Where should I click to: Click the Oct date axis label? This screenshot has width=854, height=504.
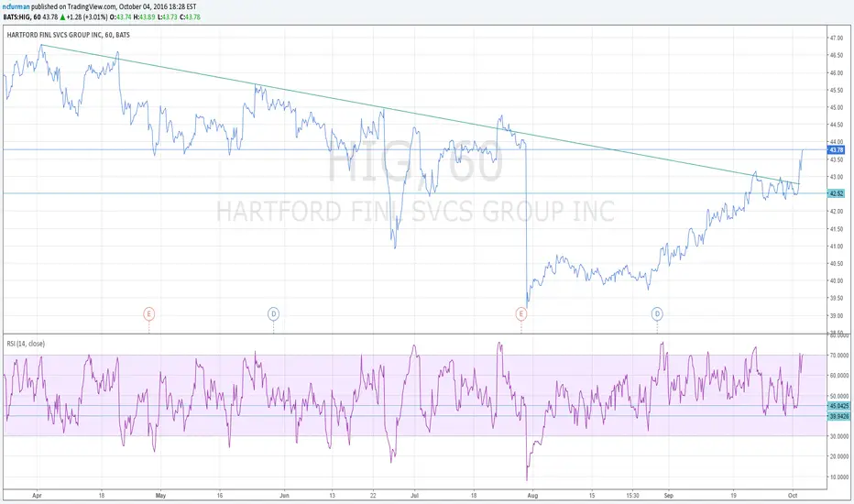pyautogui.click(x=793, y=495)
